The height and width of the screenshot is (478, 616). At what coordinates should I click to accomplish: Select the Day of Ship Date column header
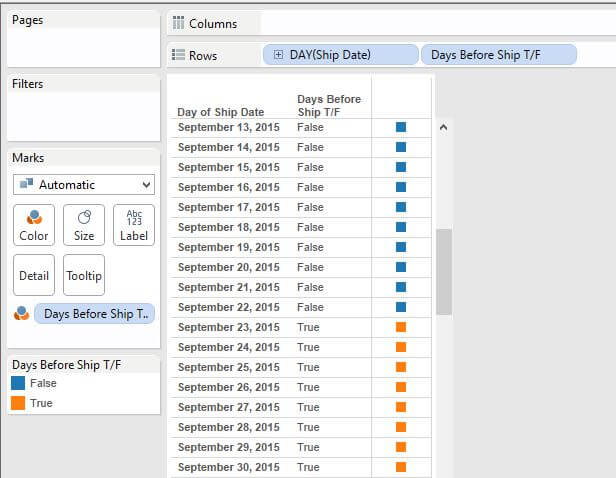221,112
